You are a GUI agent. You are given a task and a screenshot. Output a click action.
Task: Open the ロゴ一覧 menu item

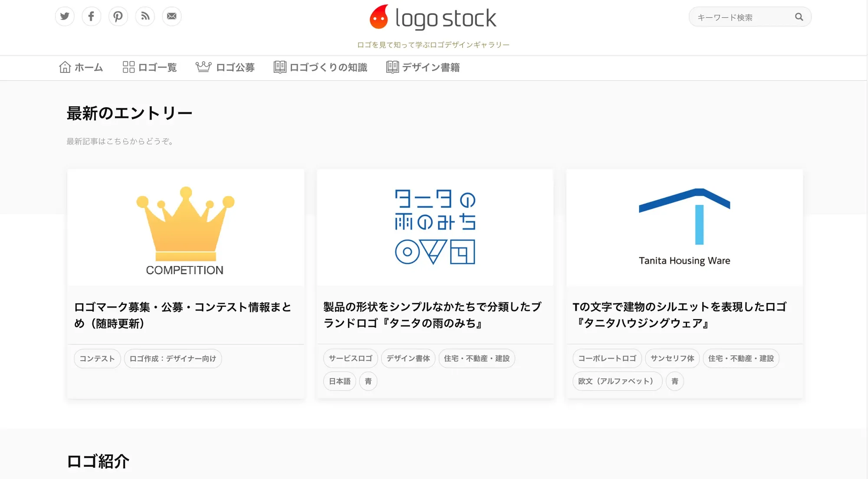150,67
